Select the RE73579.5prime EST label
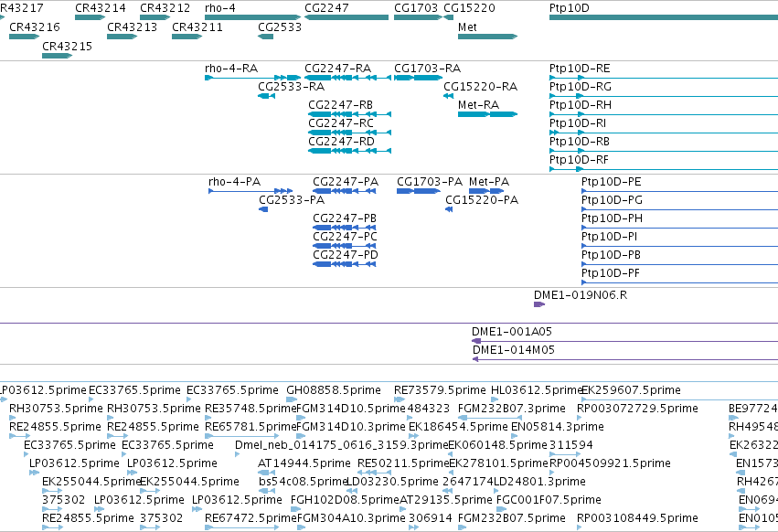Screen dimensions: 778x532 pyautogui.click(x=440, y=390)
